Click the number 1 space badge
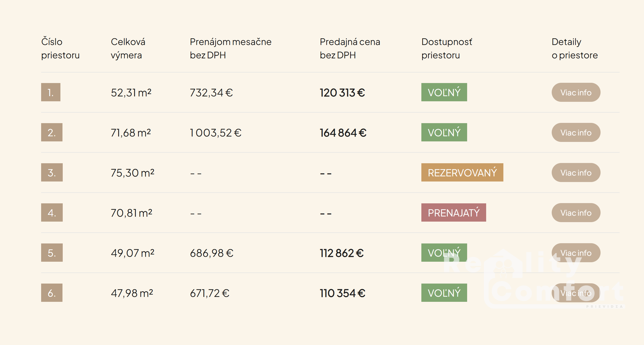 pos(51,92)
